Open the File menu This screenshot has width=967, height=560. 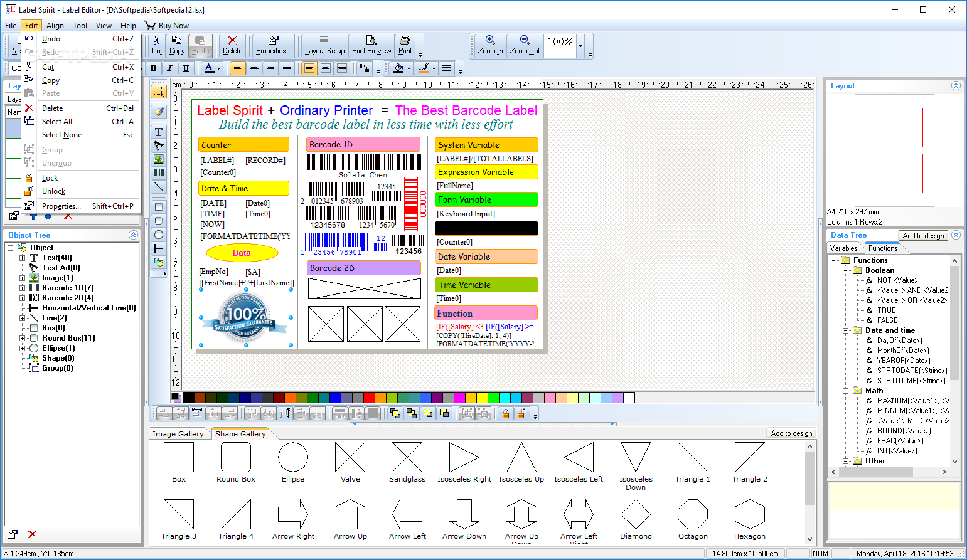pos(11,26)
